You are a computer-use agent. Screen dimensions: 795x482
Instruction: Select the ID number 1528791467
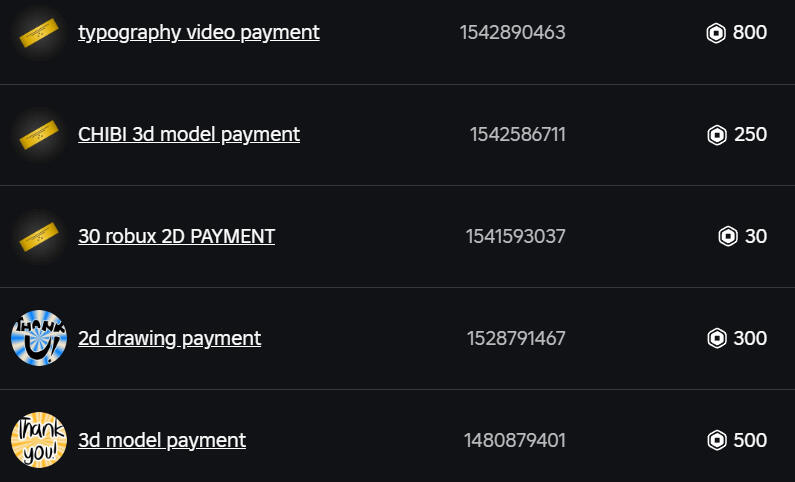pyautogui.click(x=516, y=339)
